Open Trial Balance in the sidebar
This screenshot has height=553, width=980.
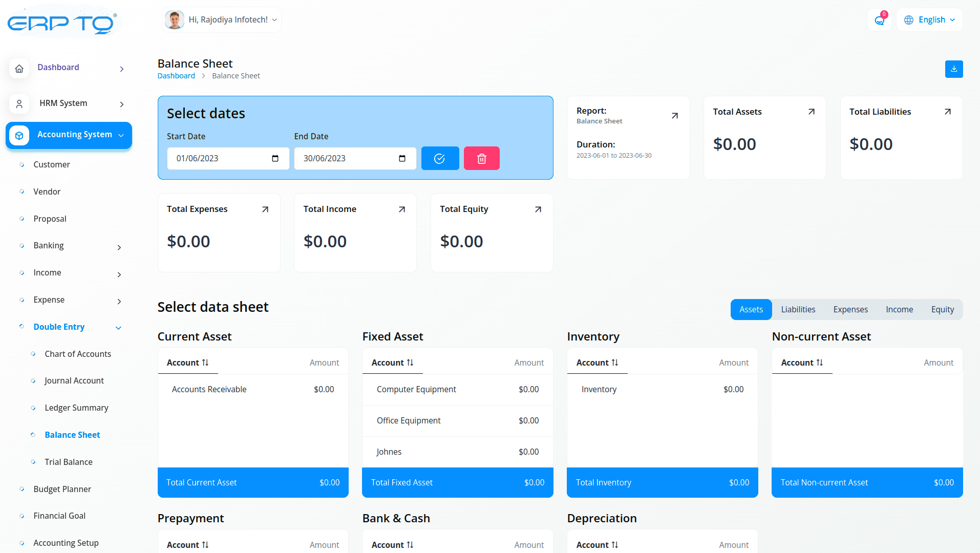tap(69, 462)
